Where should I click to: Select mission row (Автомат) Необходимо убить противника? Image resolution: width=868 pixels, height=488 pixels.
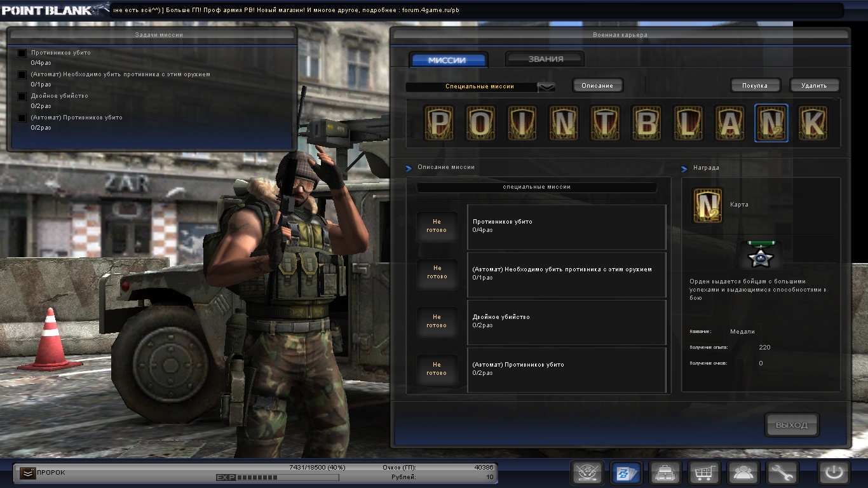567,274
